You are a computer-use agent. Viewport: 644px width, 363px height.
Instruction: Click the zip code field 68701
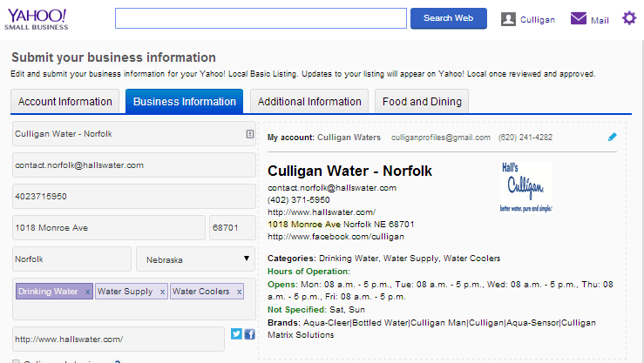(x=233, y=228)
